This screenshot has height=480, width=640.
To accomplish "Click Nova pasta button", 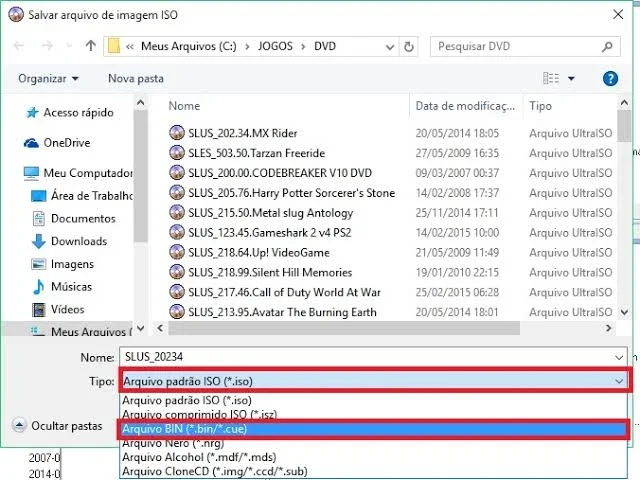I will coord(136,78).
